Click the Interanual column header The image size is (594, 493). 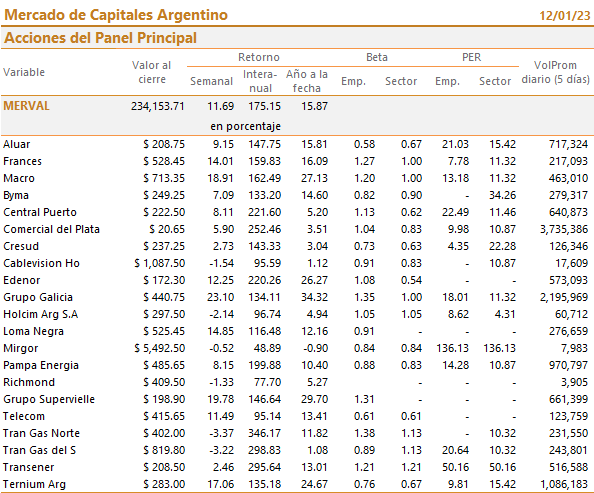(260, 81)
